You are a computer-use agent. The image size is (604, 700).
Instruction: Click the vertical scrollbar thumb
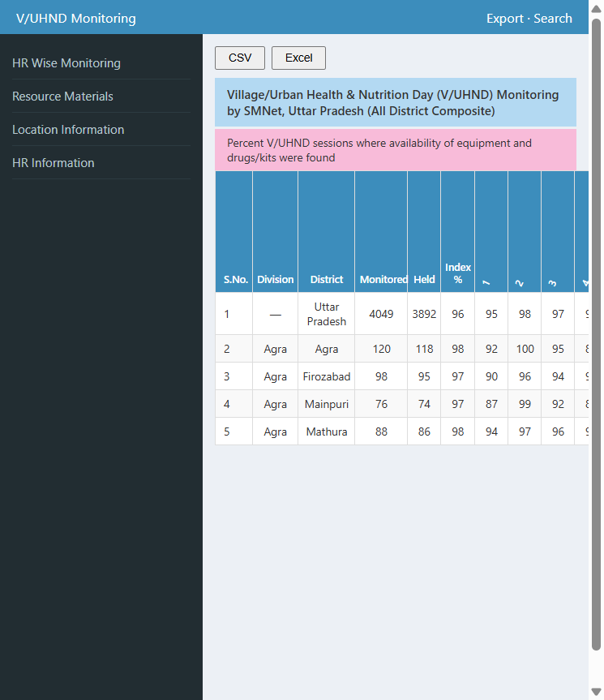click(596, 335)
